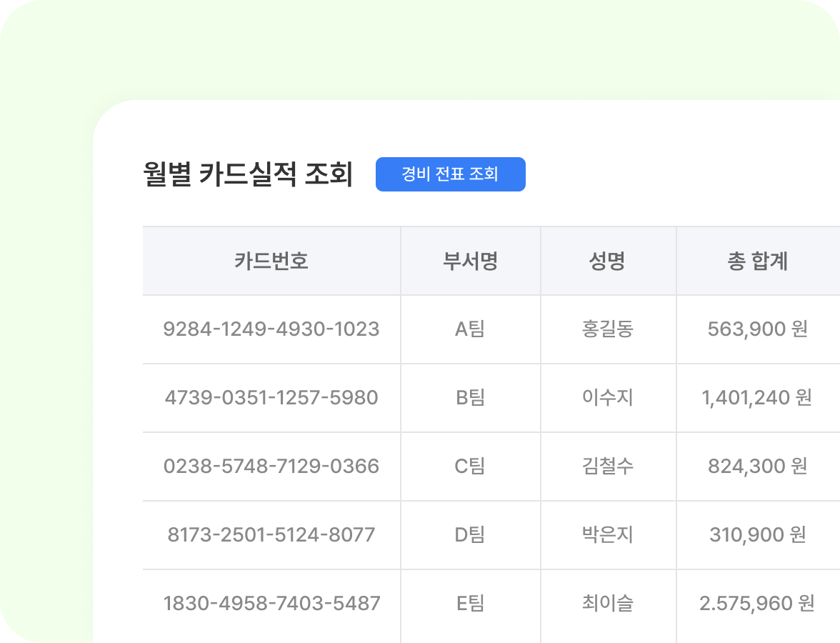Image resolution: width=840 pixels, height=643 pixels.
Task: Click card number 1830-4958-7403-5487
Action: pyautogui.click(x=271, y=604)
